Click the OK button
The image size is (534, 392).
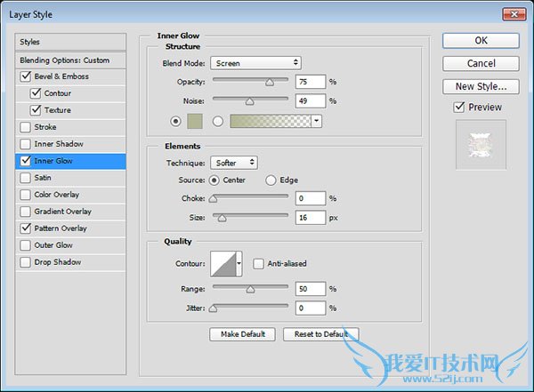tap(481, 41)
